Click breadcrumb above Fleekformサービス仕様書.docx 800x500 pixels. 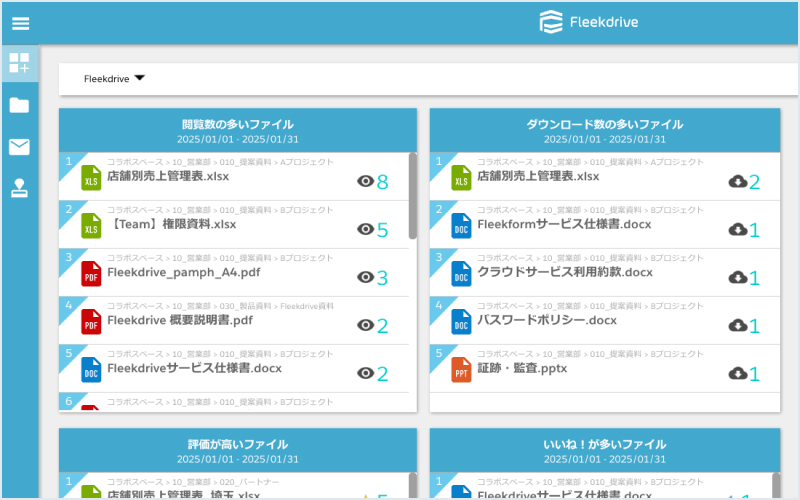590,210
